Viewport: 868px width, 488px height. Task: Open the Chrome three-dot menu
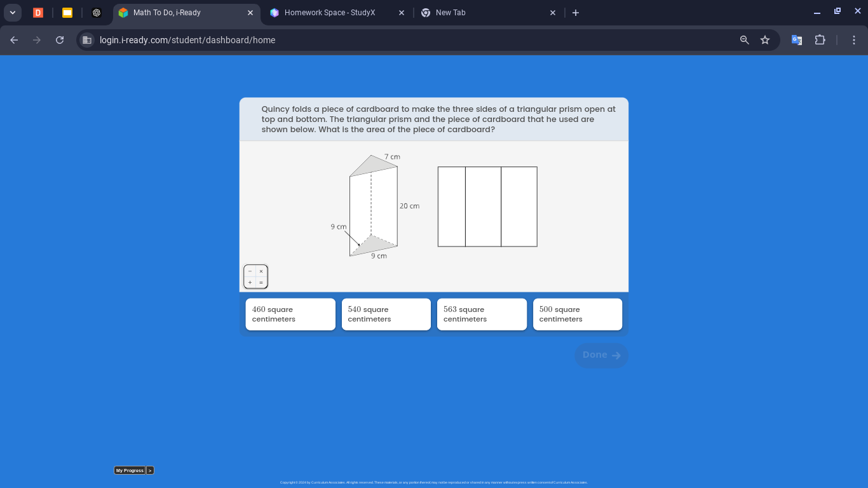pos(854,40)
